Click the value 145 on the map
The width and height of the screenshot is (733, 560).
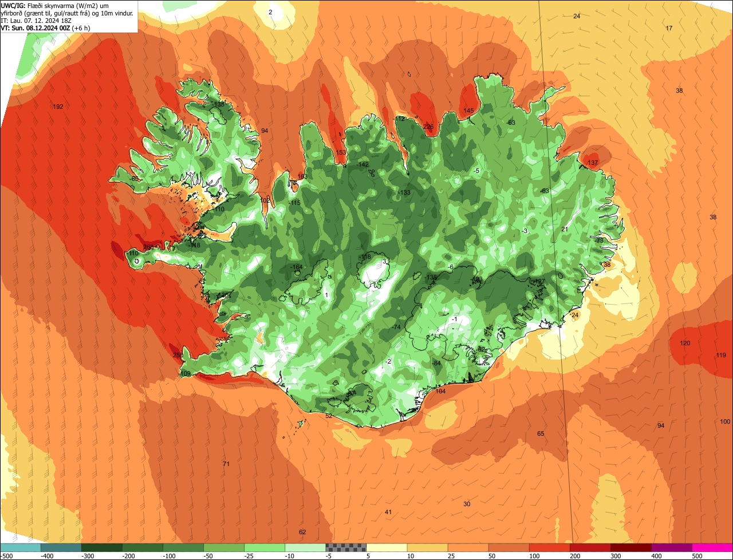pyautogui.click(x=468, y=111)
